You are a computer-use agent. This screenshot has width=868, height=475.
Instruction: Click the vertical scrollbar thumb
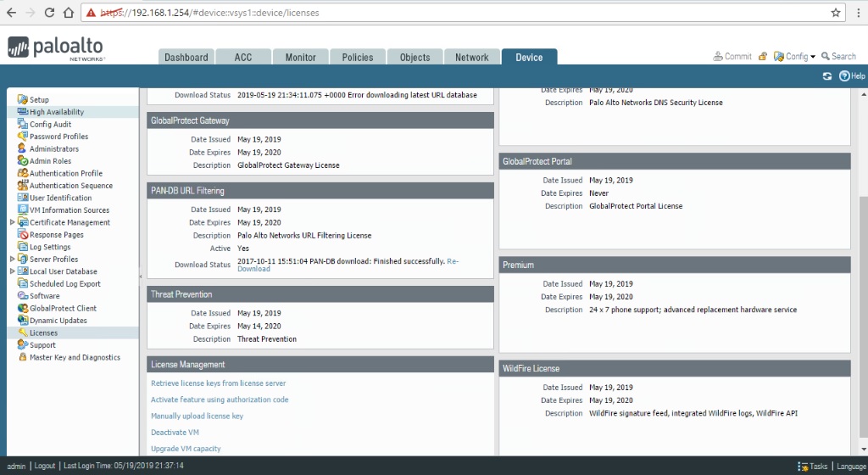(863, 315)
